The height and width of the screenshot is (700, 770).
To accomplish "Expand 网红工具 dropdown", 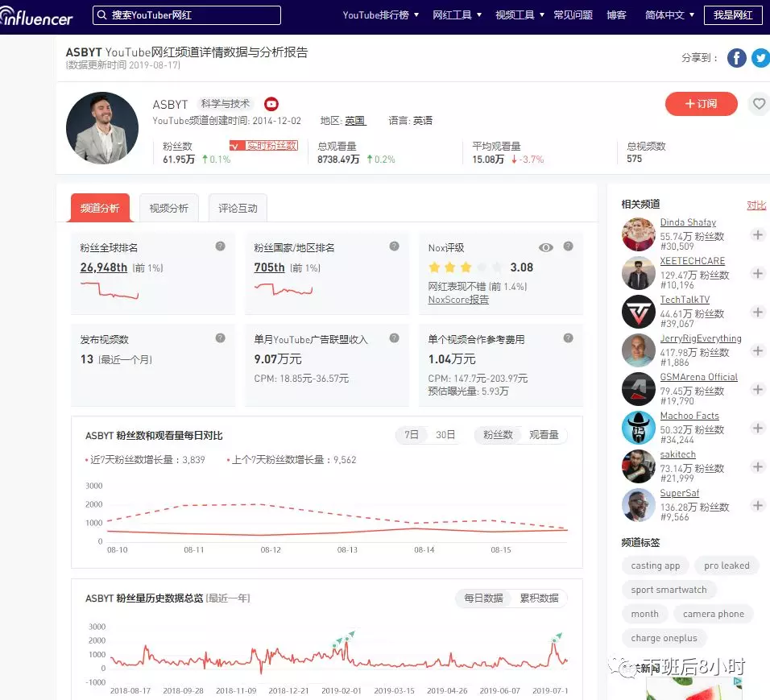I will point(457,15).
